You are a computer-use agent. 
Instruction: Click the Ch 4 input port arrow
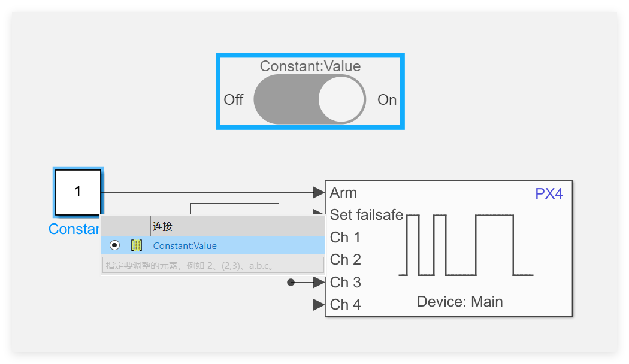coord(318,305)
